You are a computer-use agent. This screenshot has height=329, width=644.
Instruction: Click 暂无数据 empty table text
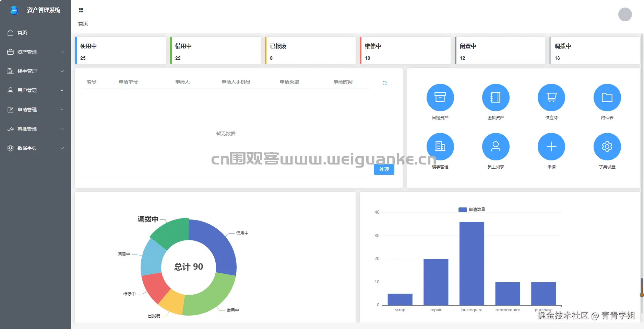(x=226, y=134)
